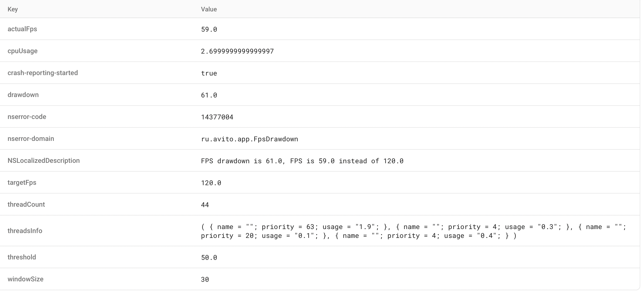This screenshot has width=644, height=294.
Task: Click the drawdown value 61.0
Action: [209, 95]
